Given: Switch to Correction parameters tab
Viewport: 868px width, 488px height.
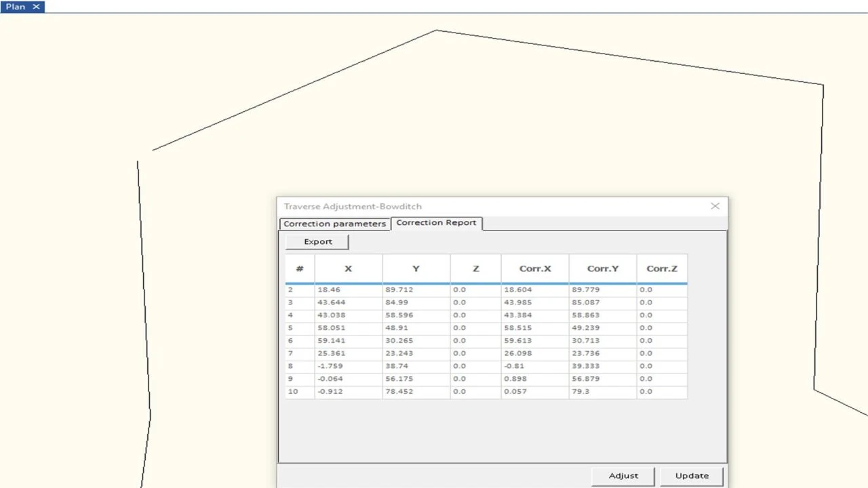Looking at the screenshot, I should pos(334,224).
